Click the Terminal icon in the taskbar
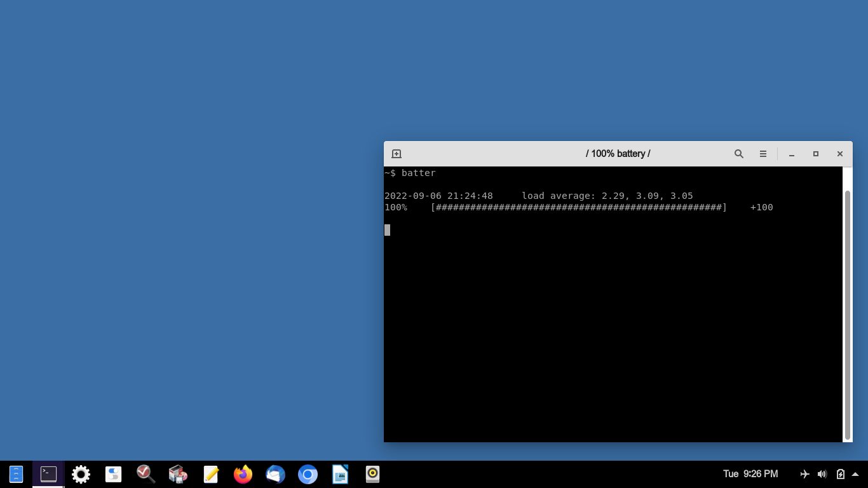This screenshot has height=488, width=868. (x=48, y=474)
